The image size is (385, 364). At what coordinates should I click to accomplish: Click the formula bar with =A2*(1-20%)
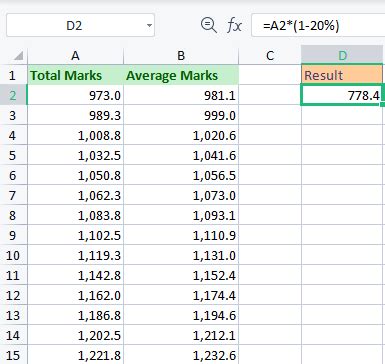point(318,25)
